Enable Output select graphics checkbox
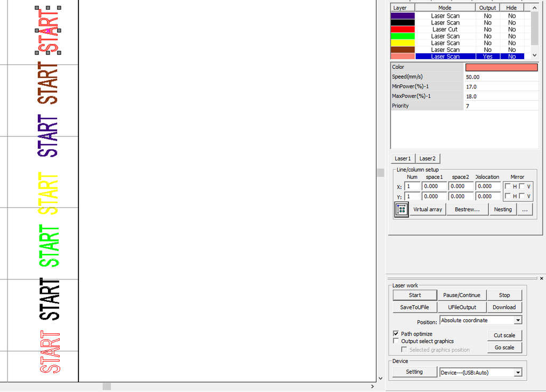The image size is (546, 392). pyautogui.click(x=396, y=341)
